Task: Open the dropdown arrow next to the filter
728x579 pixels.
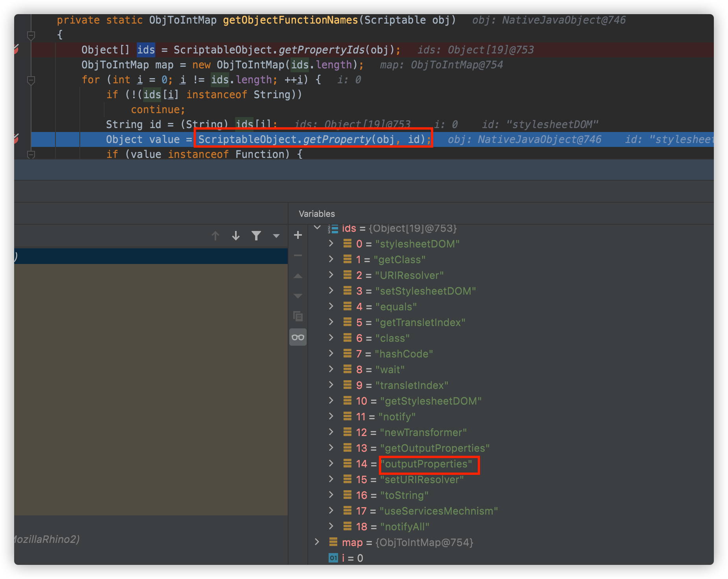Action: pos(276,236)
